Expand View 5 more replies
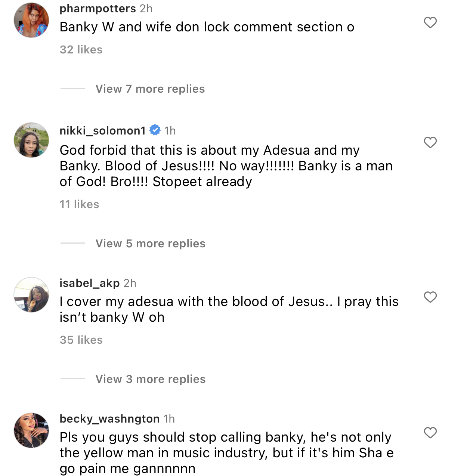 (x=150, y=244)
